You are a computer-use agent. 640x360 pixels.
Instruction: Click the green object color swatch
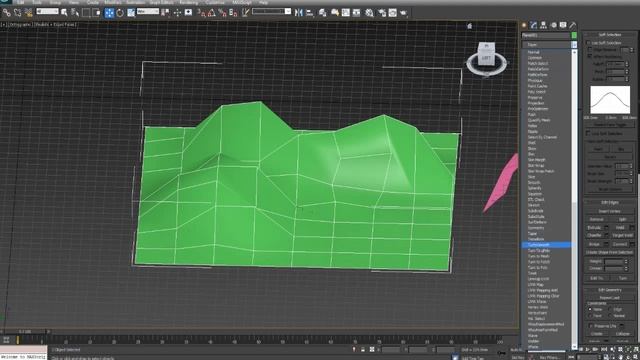tap(574, 36)
